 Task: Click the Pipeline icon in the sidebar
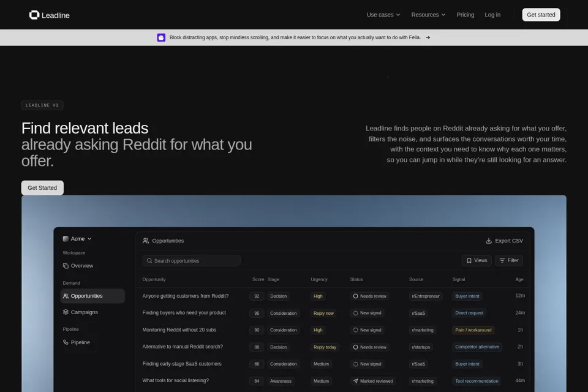point(66,342)
